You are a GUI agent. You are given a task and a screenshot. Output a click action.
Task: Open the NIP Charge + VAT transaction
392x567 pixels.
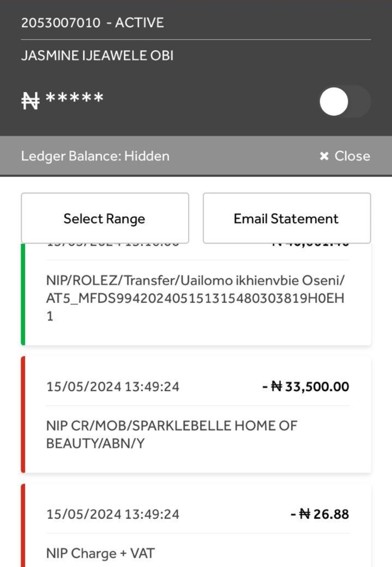point(101,553)
